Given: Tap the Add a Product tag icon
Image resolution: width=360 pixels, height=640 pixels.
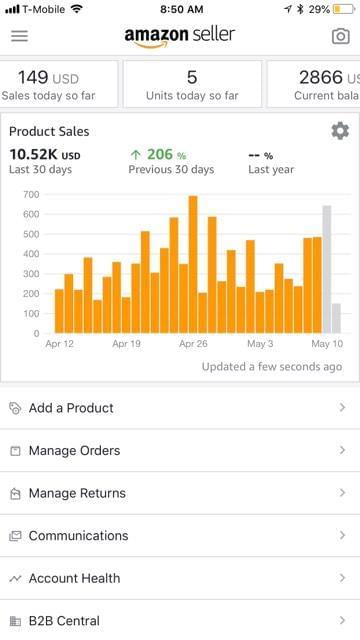Looking at the screenshot, I should click(15, 408).
